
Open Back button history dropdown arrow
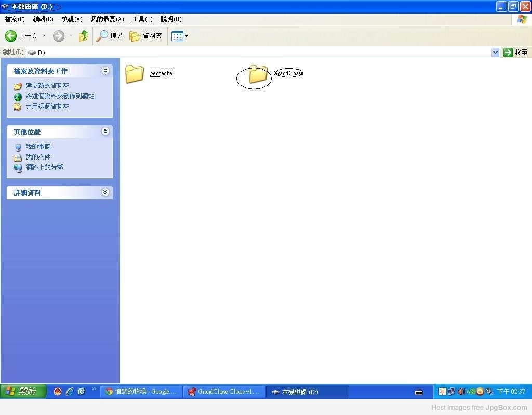tap(44, 36)
